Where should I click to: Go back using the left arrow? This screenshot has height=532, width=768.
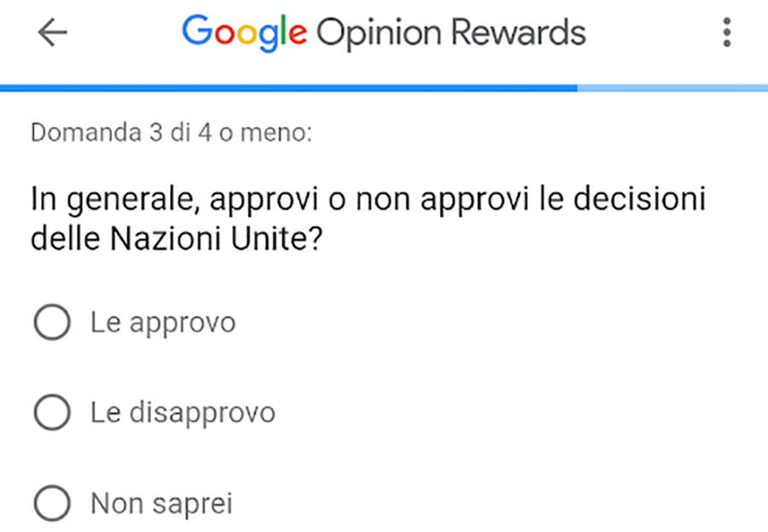(52, 32)
